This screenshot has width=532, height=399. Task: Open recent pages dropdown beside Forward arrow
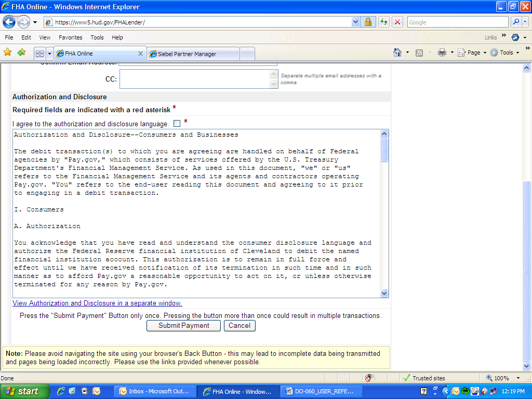35,22
